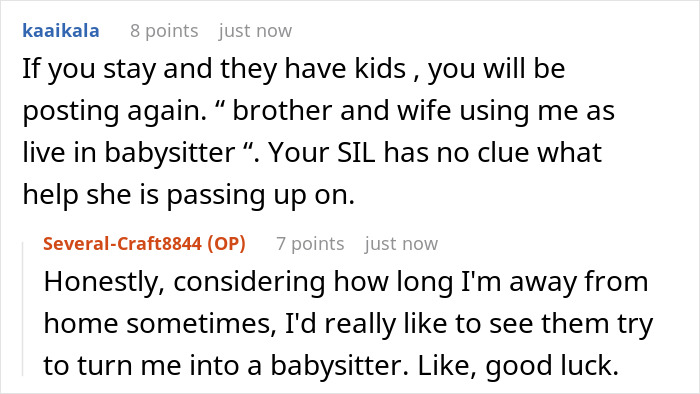The width and height of the screenshot is (700, 394).
Task: Click the 8 points score label
Action: [x=164, y=31]
